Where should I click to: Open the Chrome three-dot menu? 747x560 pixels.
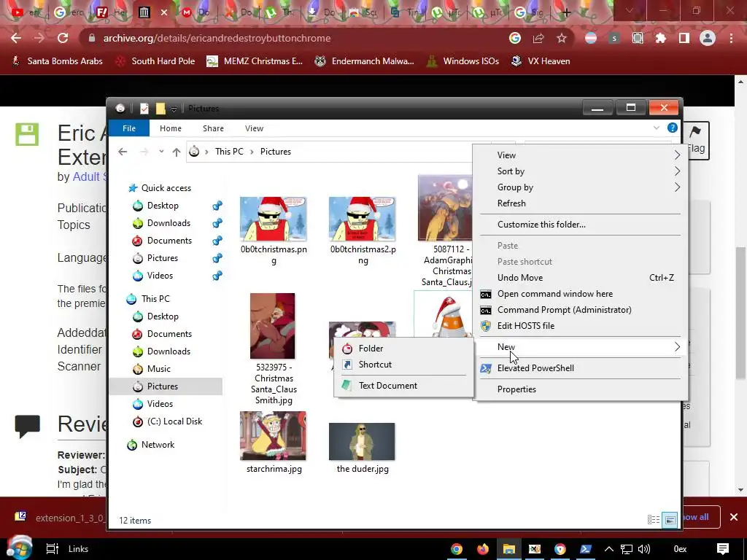pyautogui.click(x=731, y=38)
